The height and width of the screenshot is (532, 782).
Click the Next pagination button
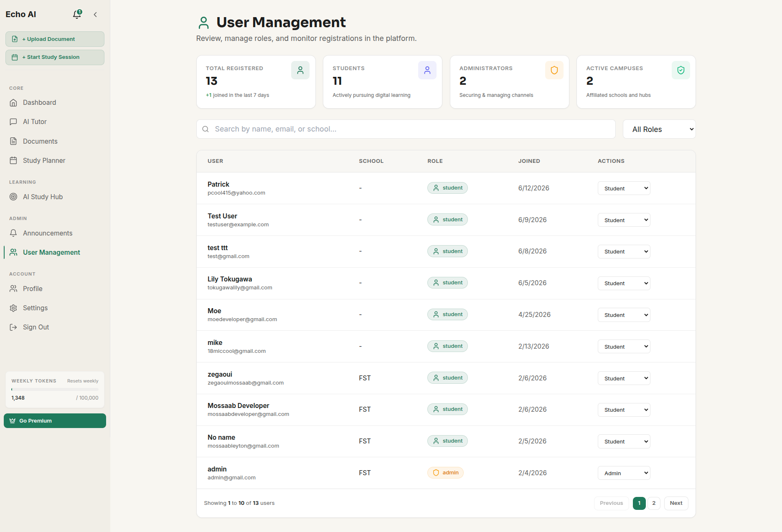tap(676, 503)
